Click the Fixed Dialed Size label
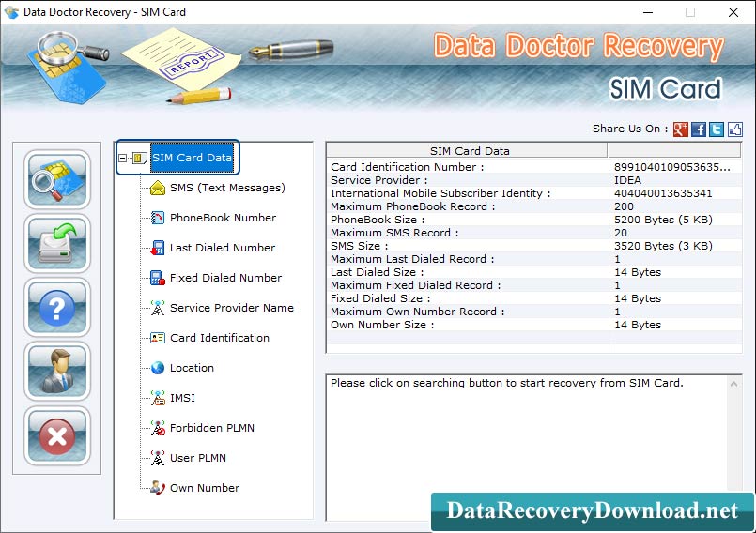756x533 pixels. [380, 298]
